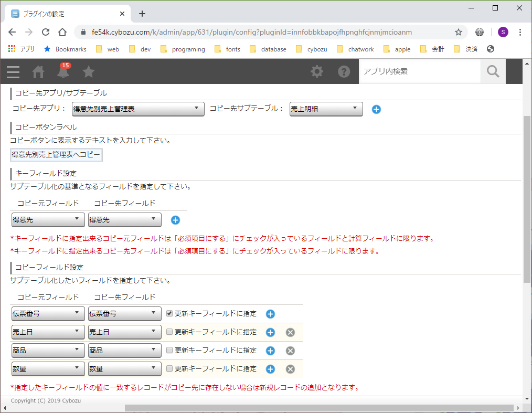The width and height of the screenshot is (532, 413).
Task: Reload the current page
Action: pyautogui.click(x=46, y=32)
